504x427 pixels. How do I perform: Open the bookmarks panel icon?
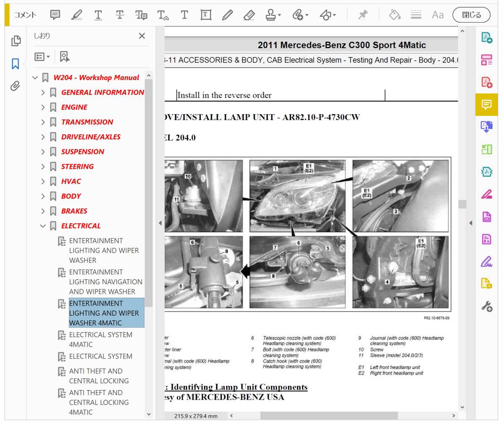(x=16, y=64)
